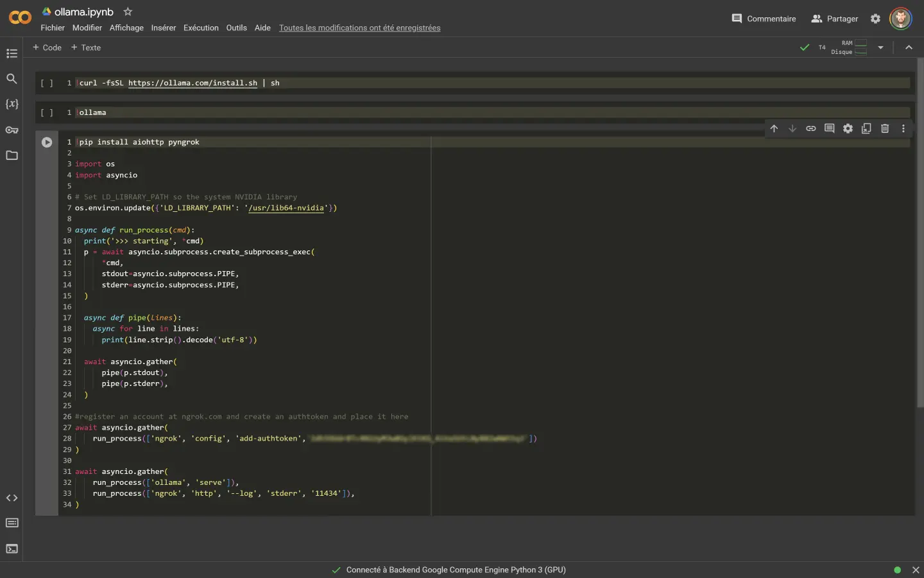The width and height of the screenshot is (924, 578).
Task: Open the files folder icon
Action: coord(12,155)
